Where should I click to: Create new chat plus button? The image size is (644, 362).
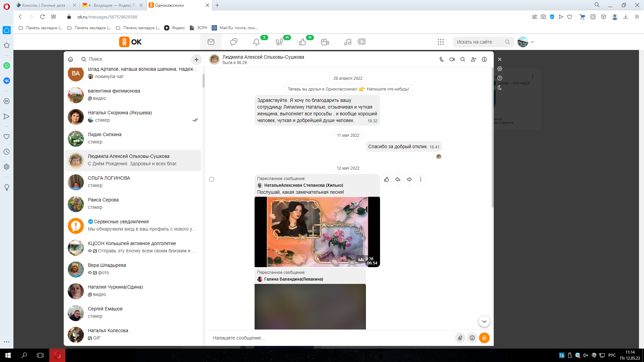(197, 60)
